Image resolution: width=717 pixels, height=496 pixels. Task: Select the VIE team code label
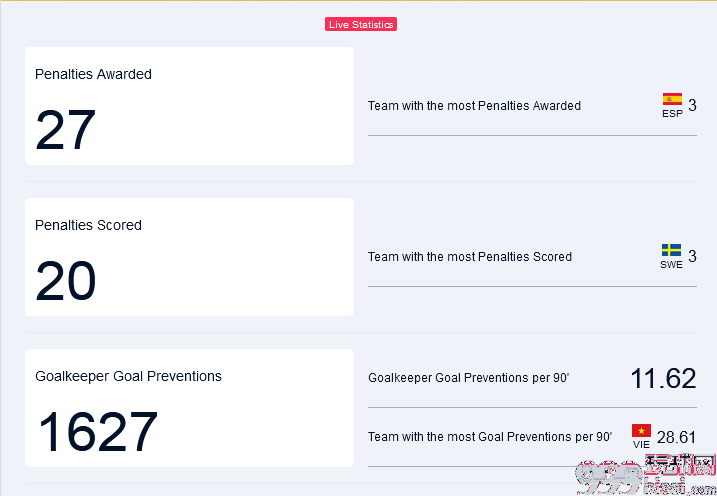click(x=641, y=445)
